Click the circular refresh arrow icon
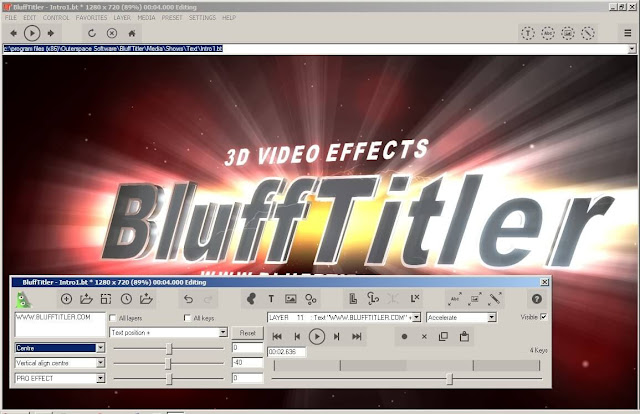This screenshot has width=640, height=414. [92, 33]
